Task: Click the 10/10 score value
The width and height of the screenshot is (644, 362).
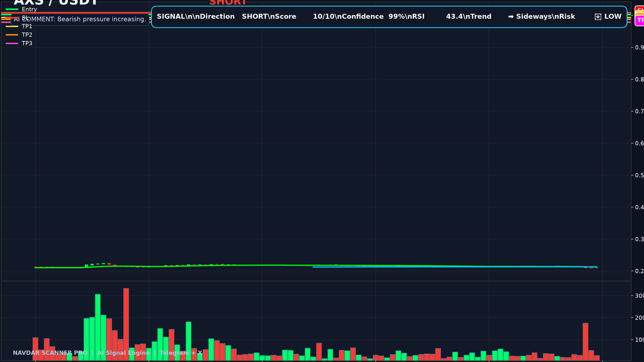Action: coord(323,17)
